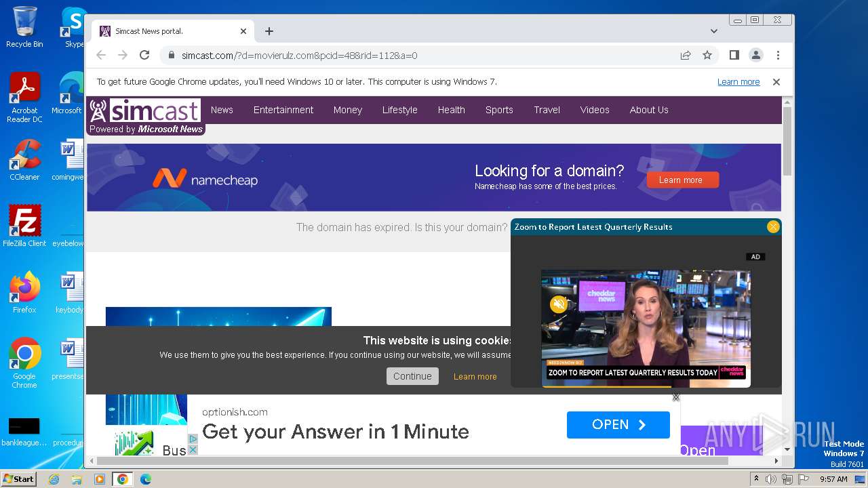Open a new tab with the plus button
Screen dimensions: 868x488
pyautogui.click(x=269, y=31)
